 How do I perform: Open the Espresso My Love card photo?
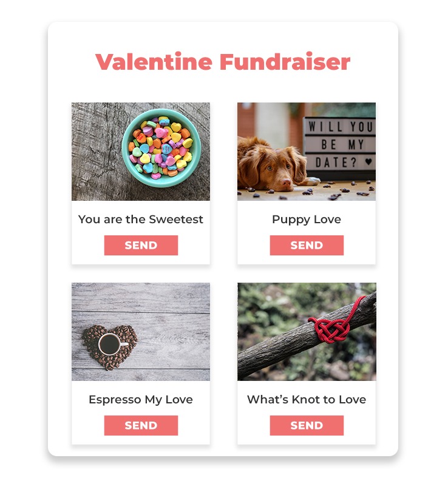[141, 332]
